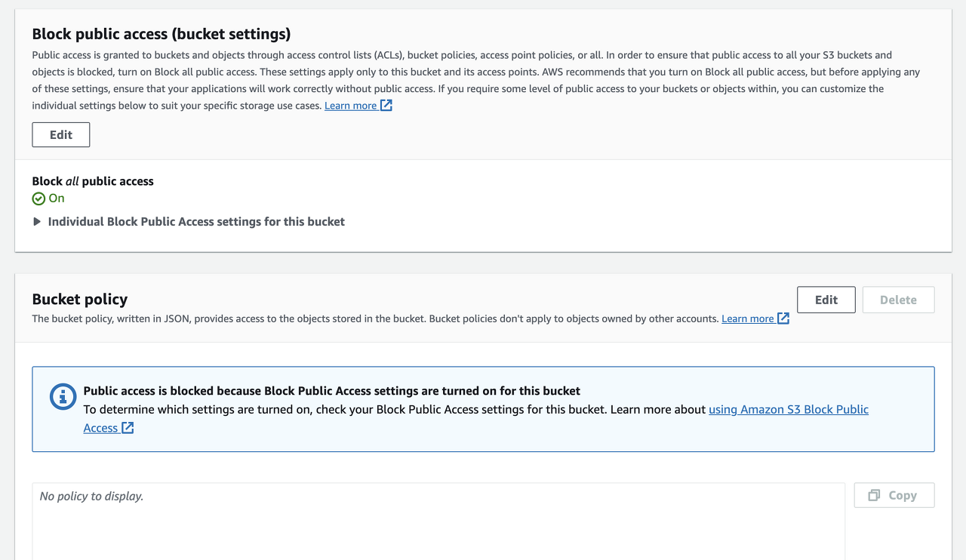Click Public access is blocked alert headline
The image size is (966, 560).
pos(332,391)
